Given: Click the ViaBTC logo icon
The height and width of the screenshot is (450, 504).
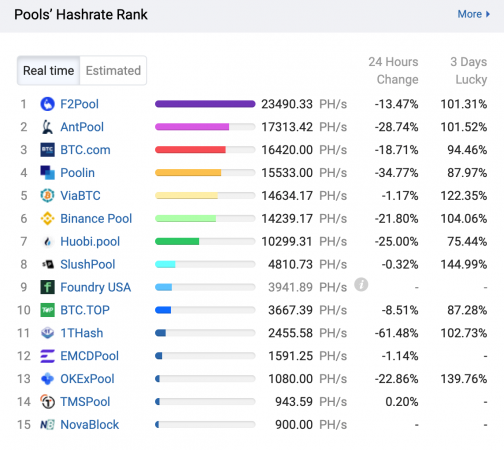Looking at the screenshot, I should pyautogui.click(x=47, y=196).
